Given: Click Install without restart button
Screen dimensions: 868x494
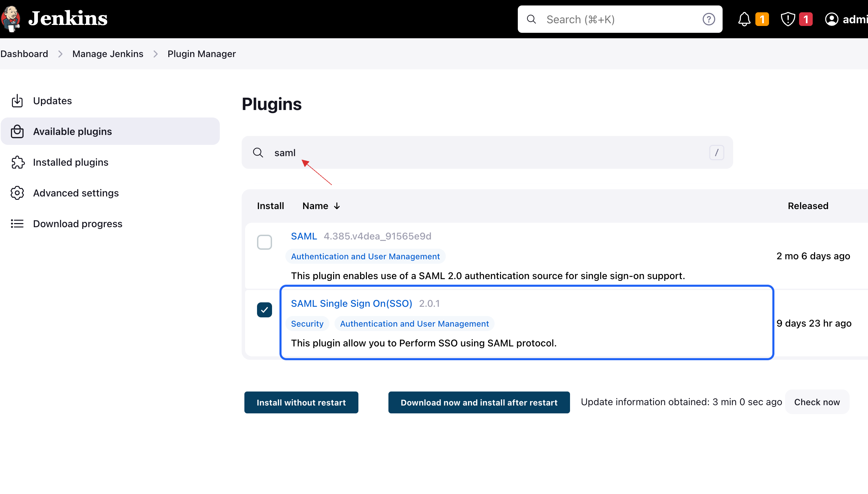Looking at the screenshot, I should click(301, 402).
